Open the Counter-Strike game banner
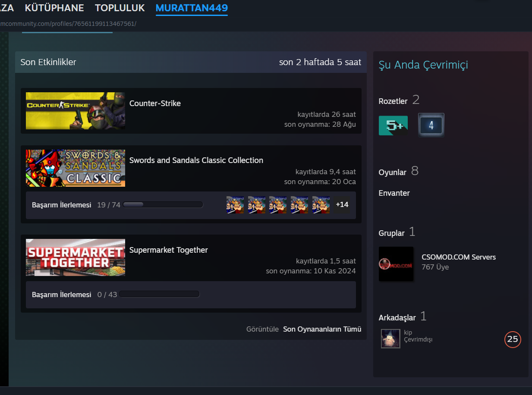This screenshot has width=532, height=395. coord(76,111)
